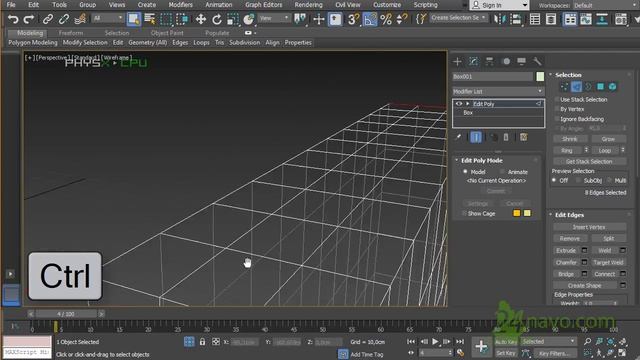
Task: Select the SubObj preview selection radio
Action: (x=578, y=180)
